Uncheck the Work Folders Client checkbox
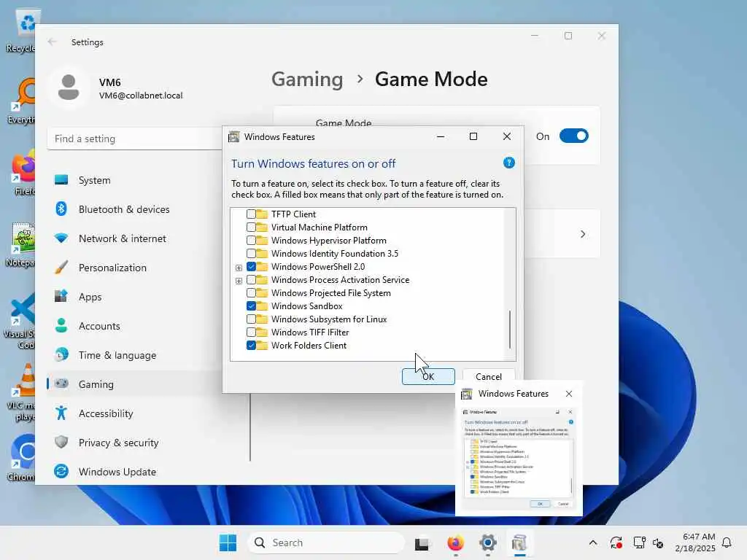747x560 pixels. point(251,345)
